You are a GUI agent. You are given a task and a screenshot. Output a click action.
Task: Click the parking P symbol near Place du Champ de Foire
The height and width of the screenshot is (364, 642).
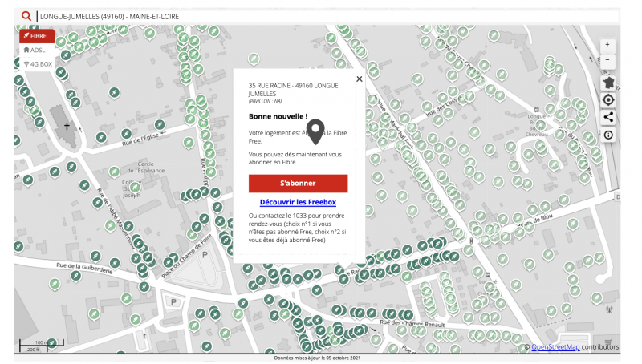click(205, 255)
